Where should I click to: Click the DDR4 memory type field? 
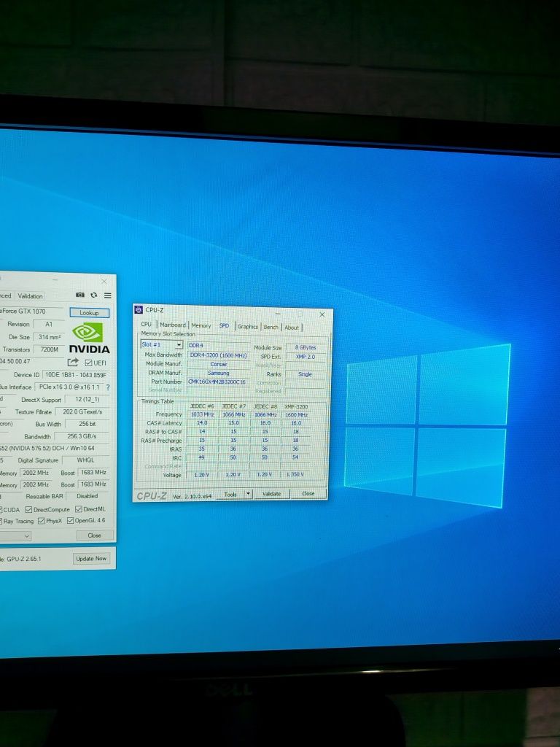[x=218, y=345]
